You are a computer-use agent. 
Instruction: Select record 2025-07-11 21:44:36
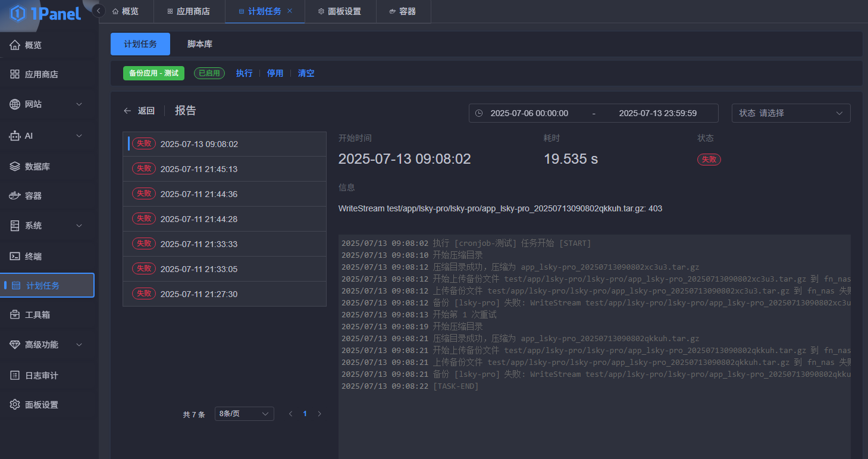pyautogui.click(x=224, y=194)
